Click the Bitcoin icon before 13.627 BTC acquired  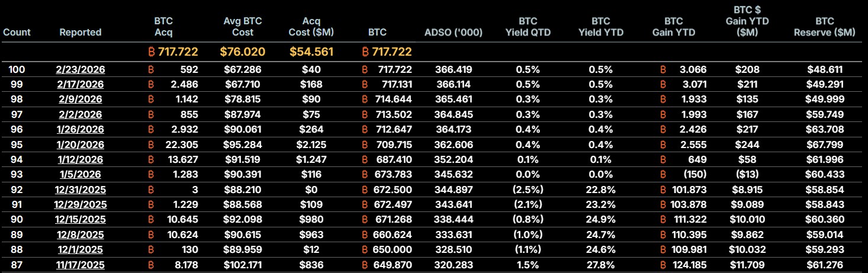click(152, 159)
